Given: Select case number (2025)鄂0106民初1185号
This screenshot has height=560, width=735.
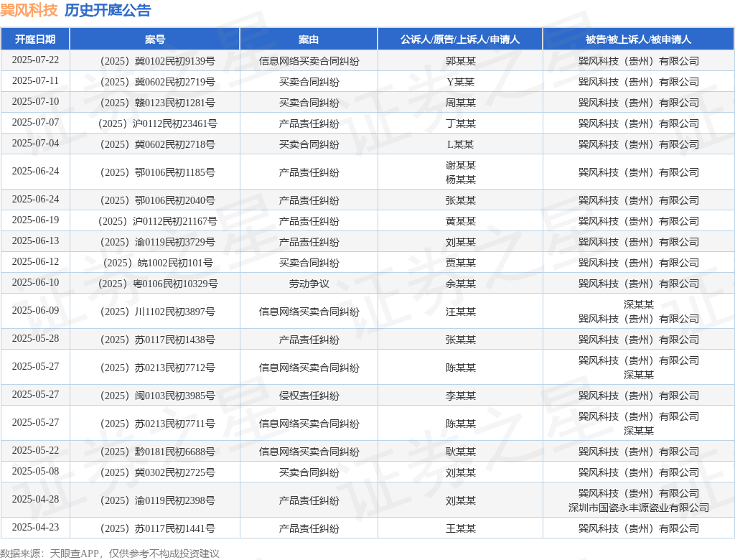Looking at the screenshot, I should [x=157, y=172].
